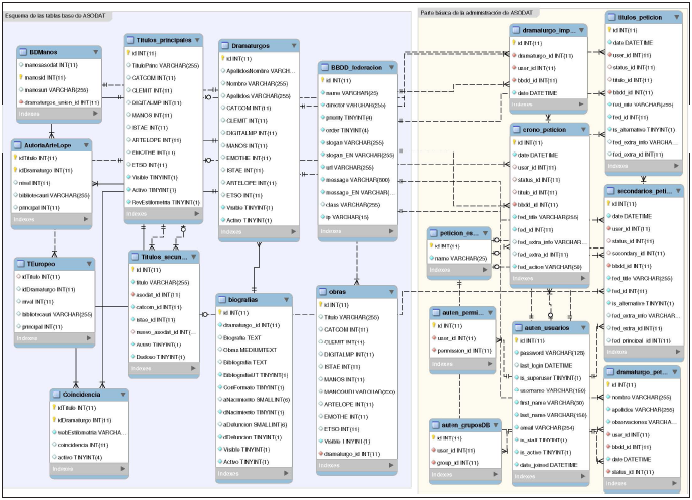The image size is (692, 500).
Task: Click the key icon beside idTitulo in AutoriaArteLope
Action: point(16,159)
